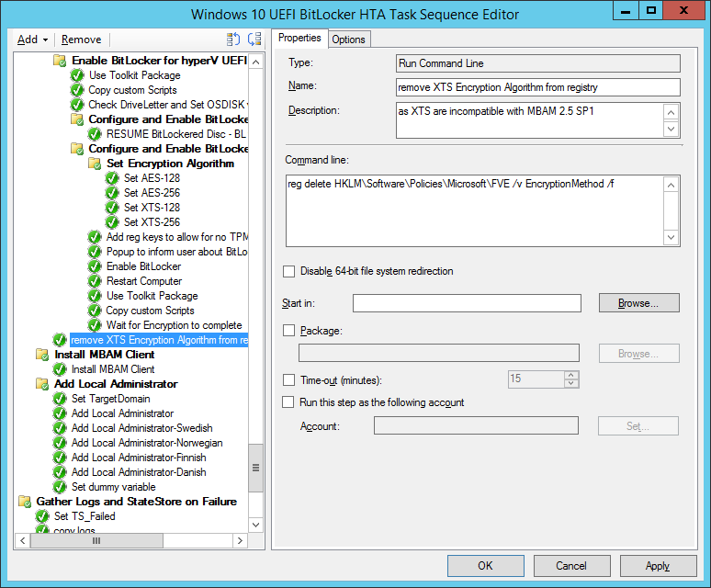Tick Run this step as following account
Viewport: 711px width, 588px height.
[288, 402]
